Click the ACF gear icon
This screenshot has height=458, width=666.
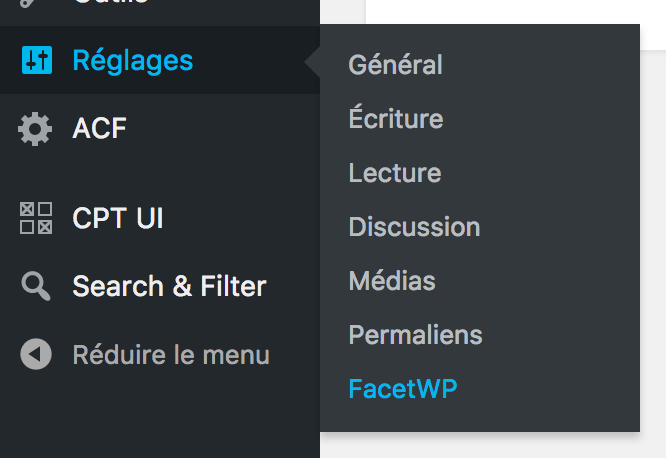36,129
